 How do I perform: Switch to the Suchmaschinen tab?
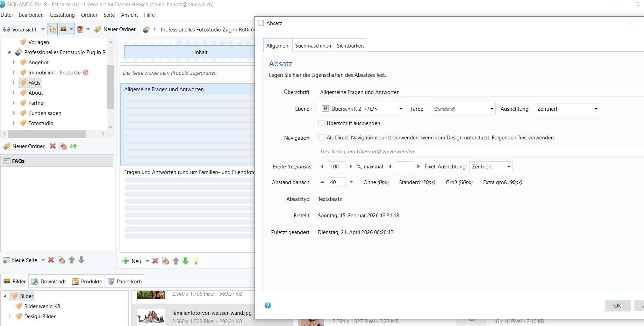(313, 46)
